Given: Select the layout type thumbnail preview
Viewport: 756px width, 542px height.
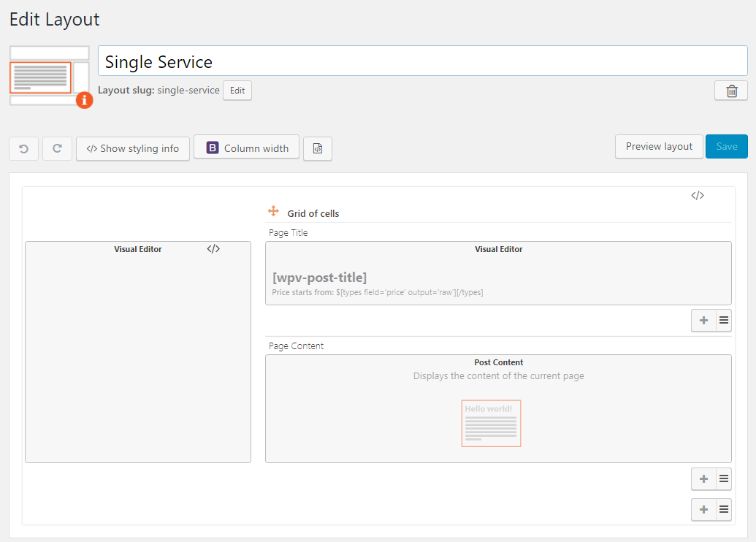Looking at the screenshot, I should (49, 76).
